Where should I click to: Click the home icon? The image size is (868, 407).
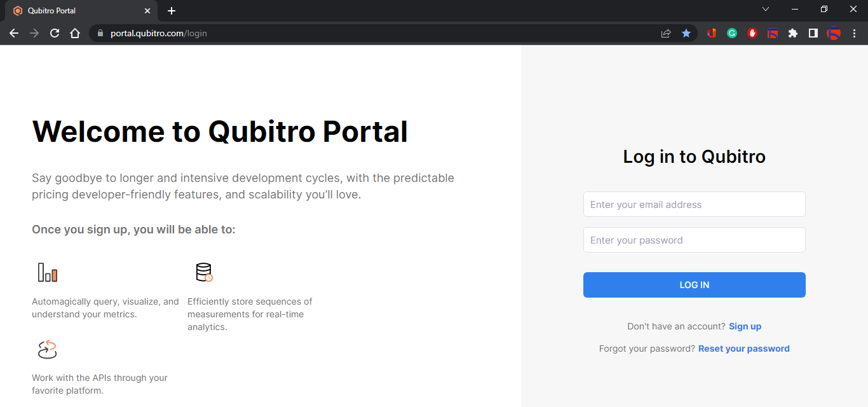pyautogui.click(x=74, y=32)
